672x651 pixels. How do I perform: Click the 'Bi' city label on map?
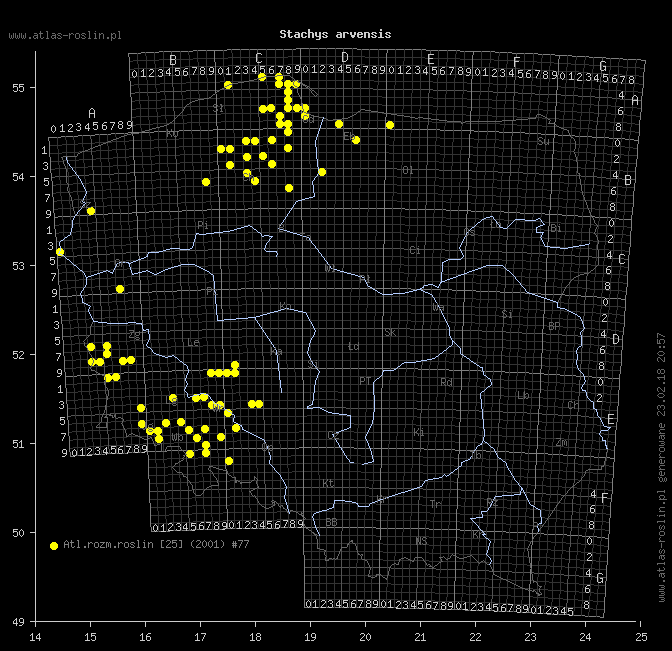coord(555,228)
